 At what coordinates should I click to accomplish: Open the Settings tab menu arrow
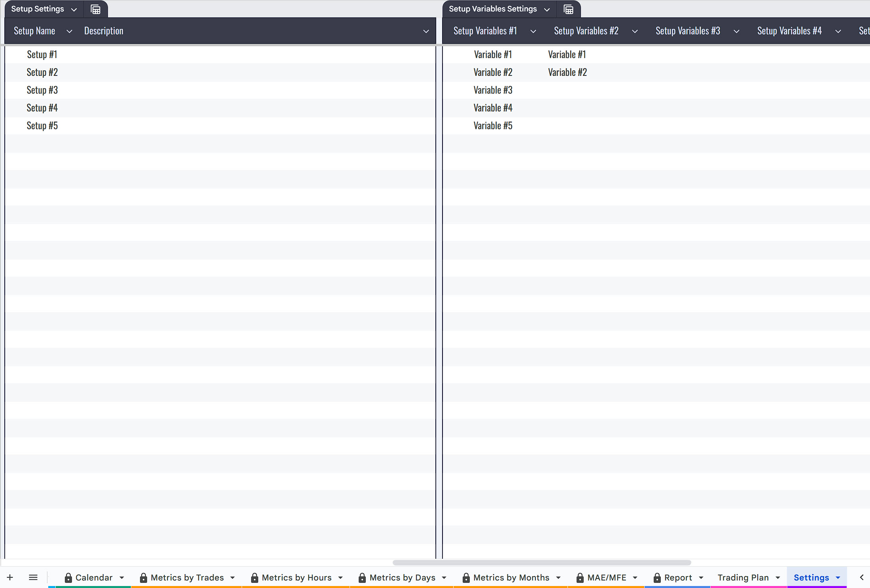[838, 578]
